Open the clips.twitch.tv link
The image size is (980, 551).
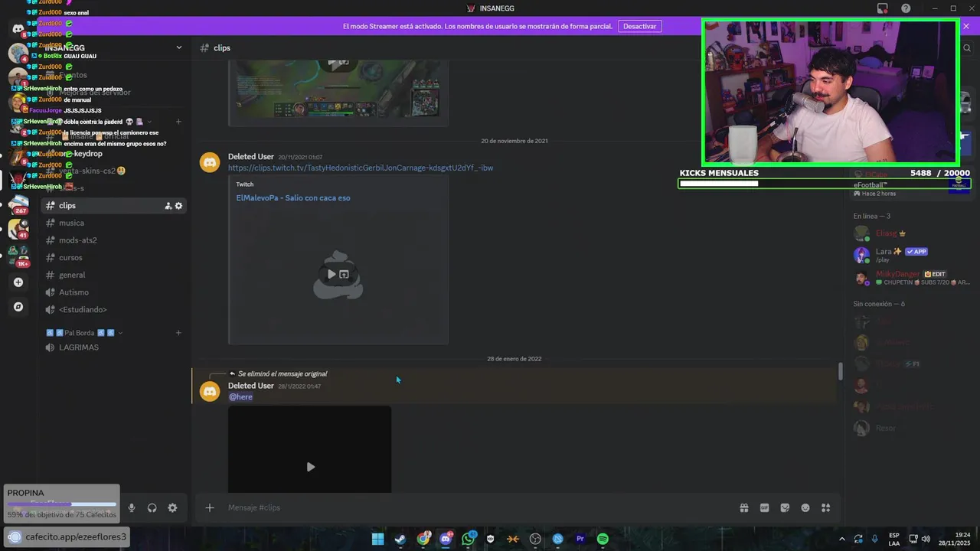point(361,168)
